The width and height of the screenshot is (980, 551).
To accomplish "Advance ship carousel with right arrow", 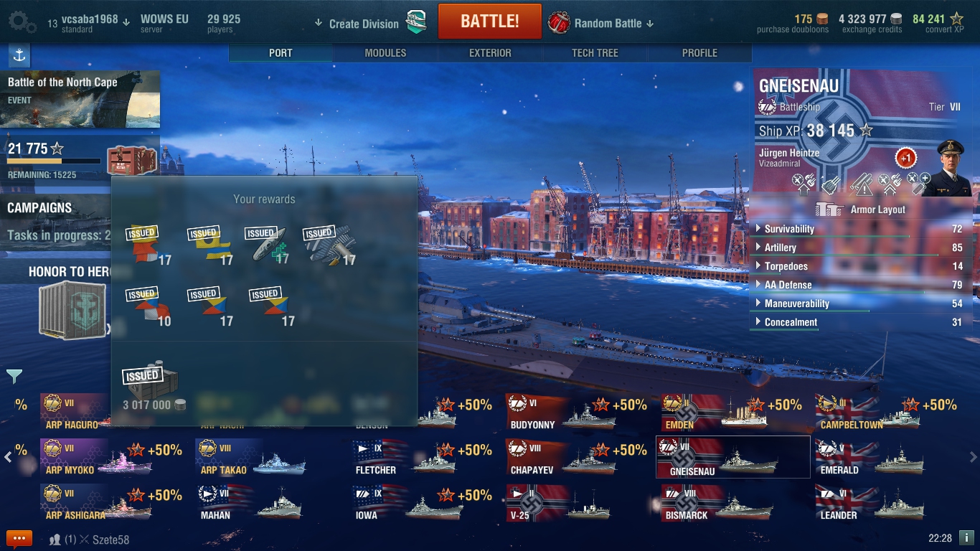I will [x=973, y=457].
